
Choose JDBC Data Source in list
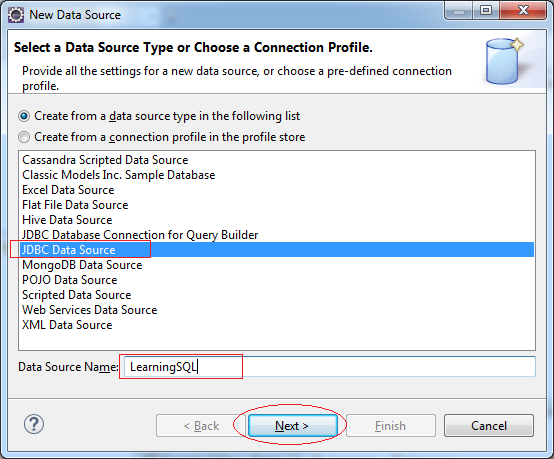[x=277, y=250]
